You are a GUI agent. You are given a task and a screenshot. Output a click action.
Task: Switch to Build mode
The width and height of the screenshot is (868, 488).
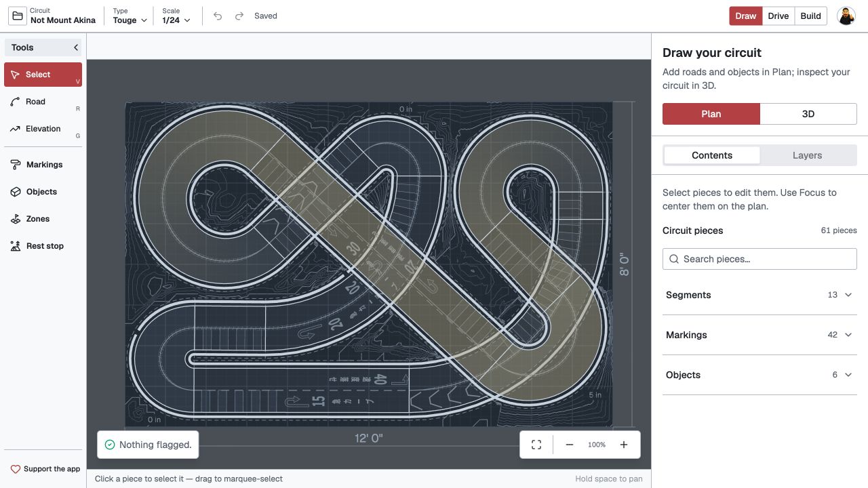[x=811, y=16]
